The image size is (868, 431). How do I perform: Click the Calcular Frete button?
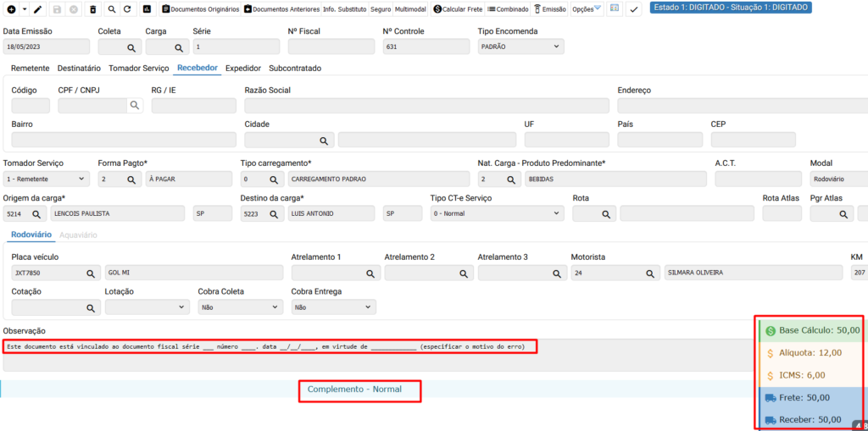(457, 9)
